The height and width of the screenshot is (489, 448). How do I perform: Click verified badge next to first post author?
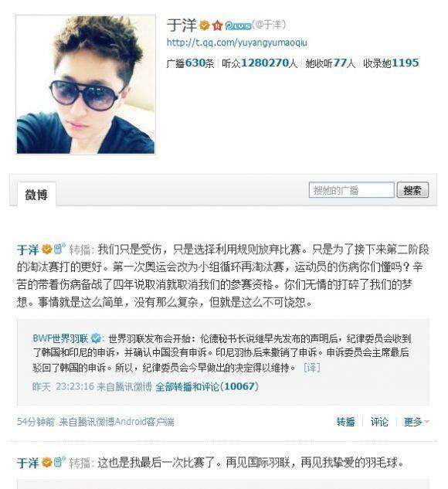tap(47, 250)
